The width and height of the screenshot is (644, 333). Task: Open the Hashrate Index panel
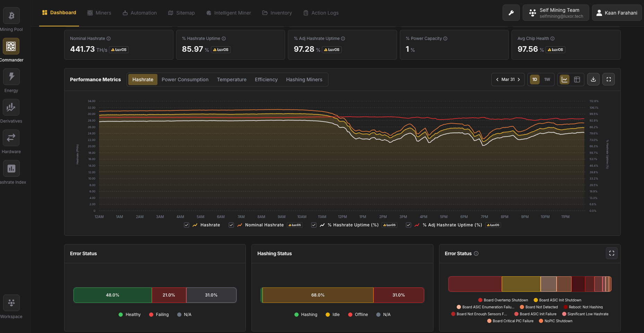click(11, 168)
